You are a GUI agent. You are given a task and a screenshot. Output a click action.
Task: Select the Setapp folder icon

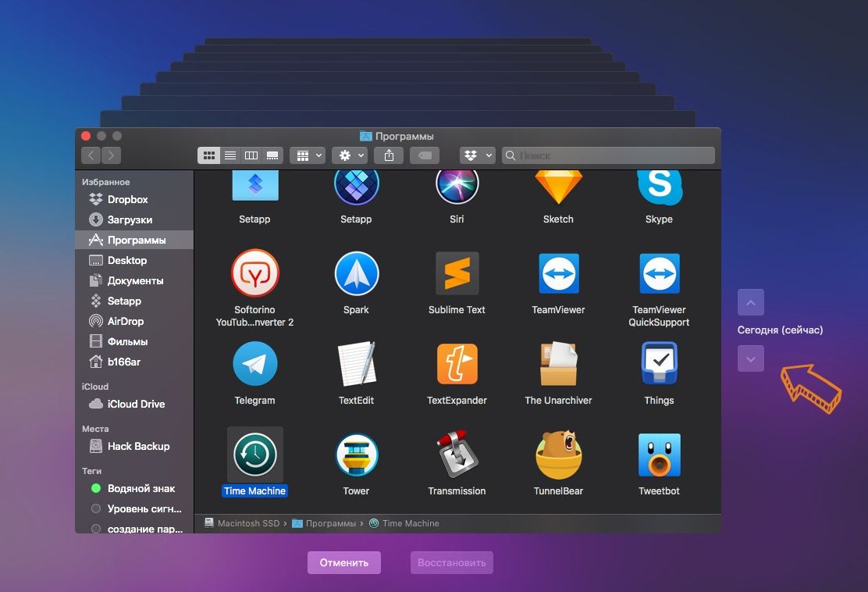[254, 186]
